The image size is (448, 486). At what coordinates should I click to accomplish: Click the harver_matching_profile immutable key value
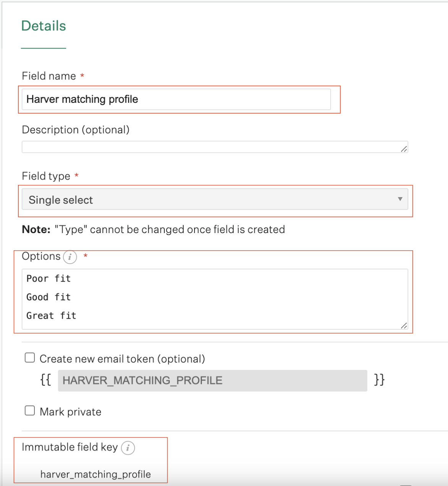(x=96, y=475)
